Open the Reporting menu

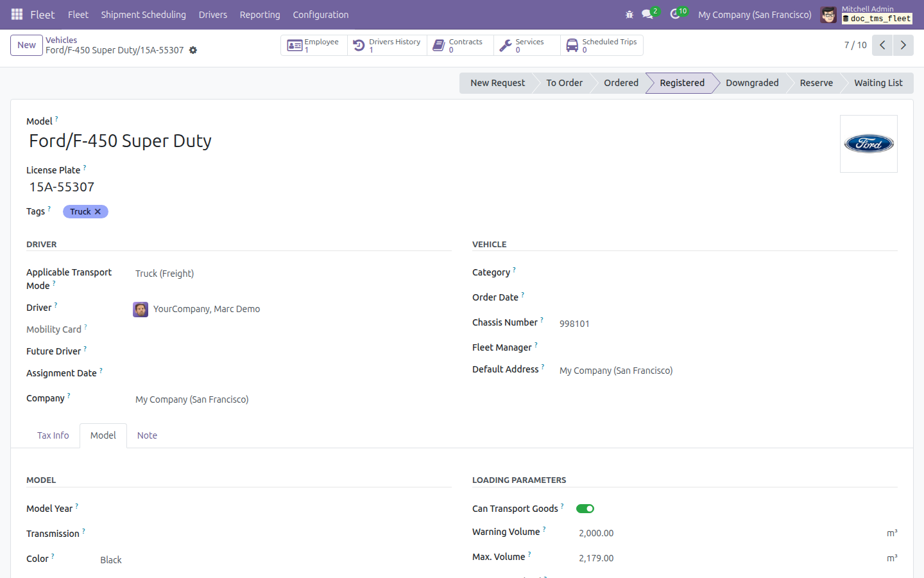pos(260,14)
